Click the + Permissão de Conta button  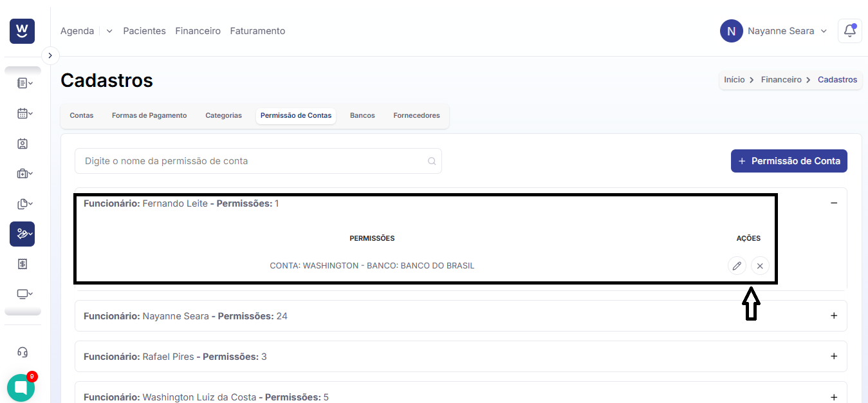pyautogui.click(x=789, y=161)
